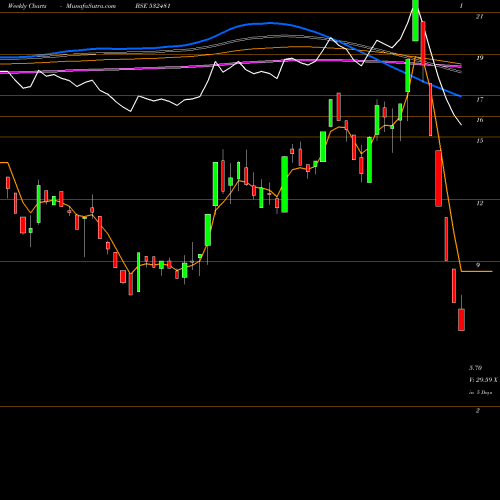
Task: Click the price axis label '2'
Action: click(x=478, y=411)
